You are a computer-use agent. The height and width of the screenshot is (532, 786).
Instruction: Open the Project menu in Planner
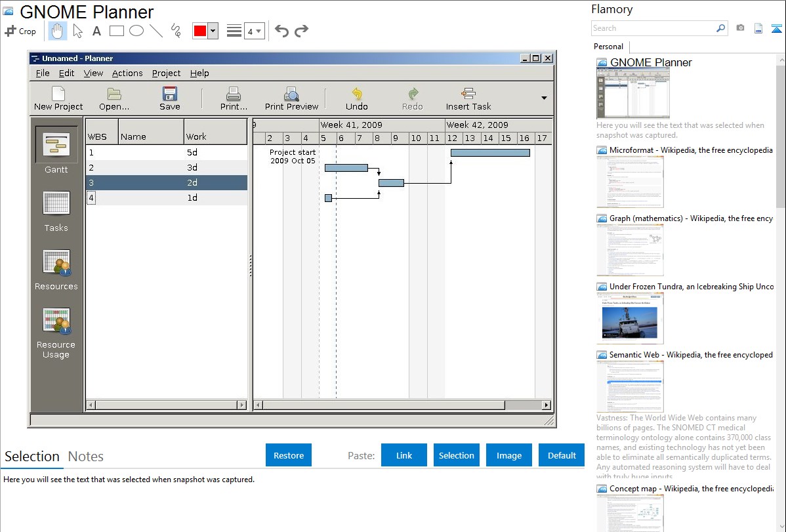click(x=166, y=73)
